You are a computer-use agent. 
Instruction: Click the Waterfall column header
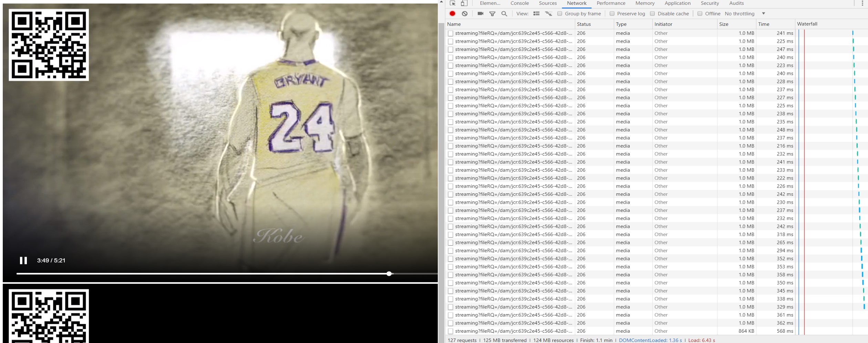click(x=831, y=24)
